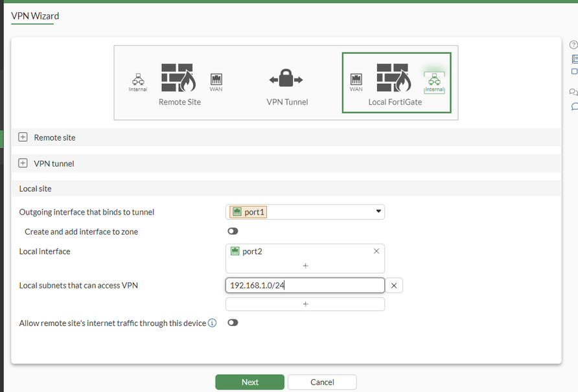Click the Remote Site Internal network icon
The image size is (578, 392).
point(138,82)
